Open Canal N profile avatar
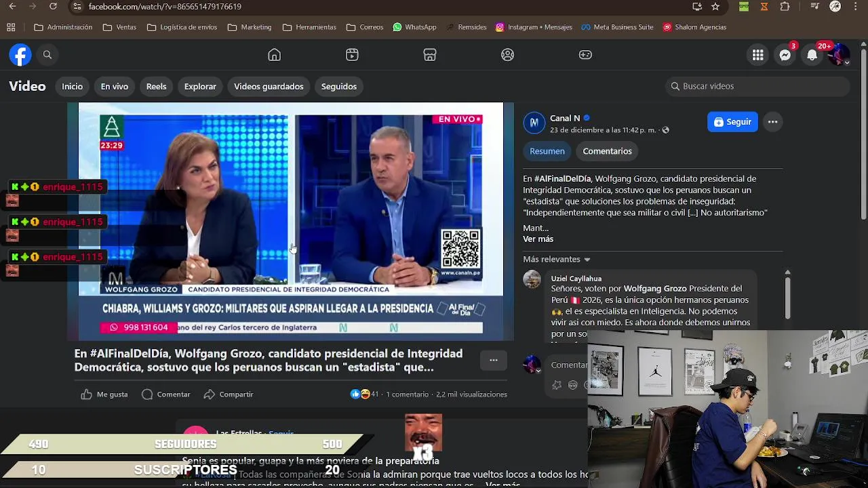Screen dimensions: 868x488 pyautogui.click(x=534, y=122)
